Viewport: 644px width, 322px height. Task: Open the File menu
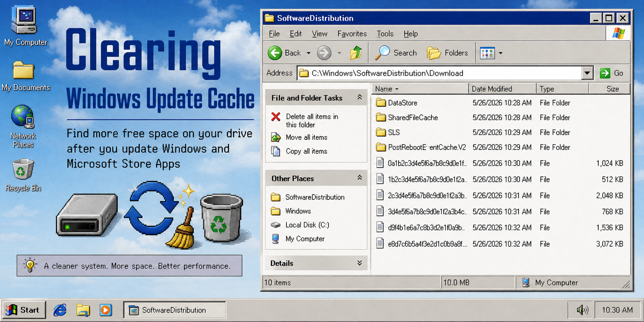tap(274, 34)
